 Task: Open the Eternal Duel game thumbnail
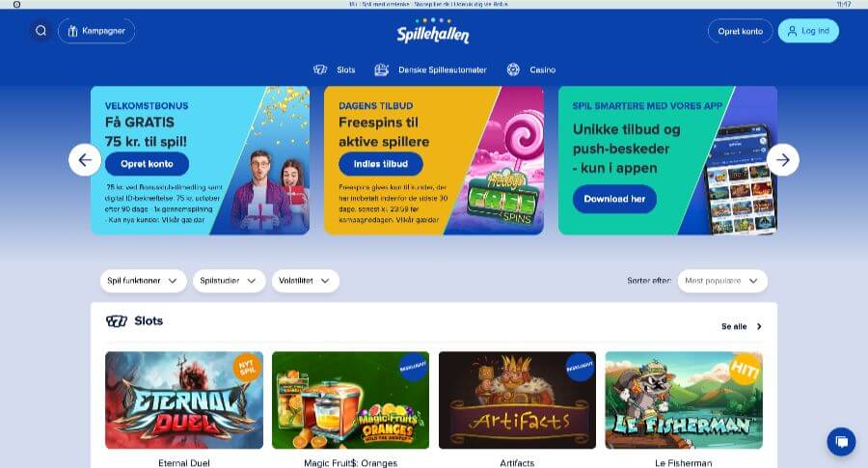pyautogui.click(x=184, y=399)
